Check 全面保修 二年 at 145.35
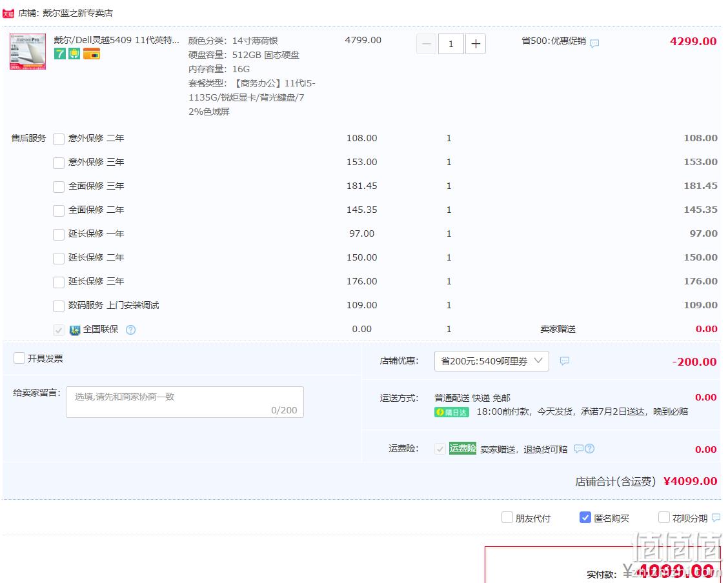This screenshot has width=728, height=583. click(59, 211)
